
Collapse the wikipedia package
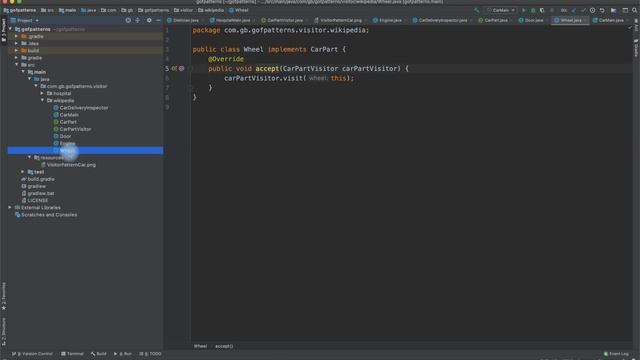pyautogui.click(x=42, y=100)
